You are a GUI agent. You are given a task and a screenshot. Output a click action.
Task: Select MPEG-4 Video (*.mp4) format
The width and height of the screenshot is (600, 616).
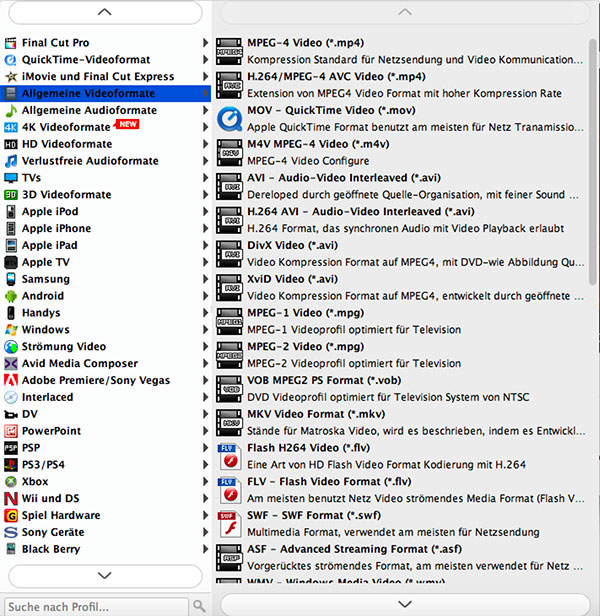(x=401, y=51)
